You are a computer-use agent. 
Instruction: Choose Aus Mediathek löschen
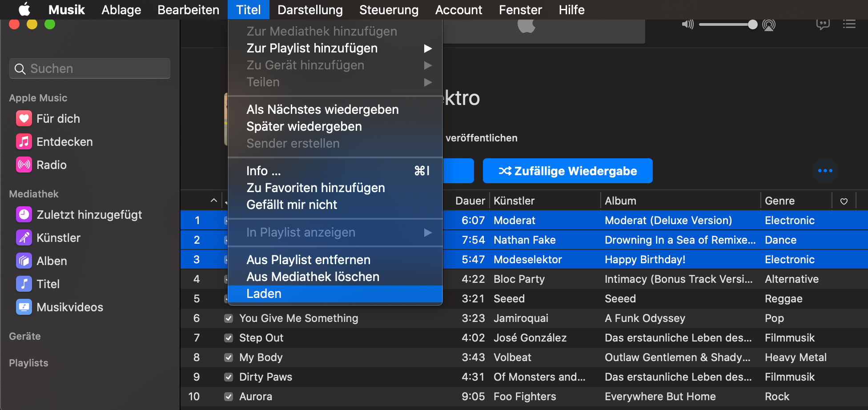click(335, 277)
